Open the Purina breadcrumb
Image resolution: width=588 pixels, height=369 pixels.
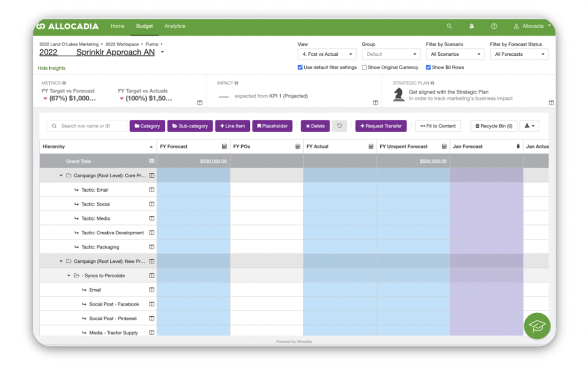click(x=152, y=44)
